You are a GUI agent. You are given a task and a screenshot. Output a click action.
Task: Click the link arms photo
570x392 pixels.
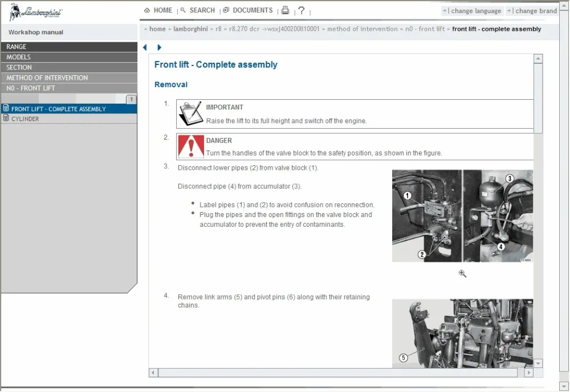462,333
